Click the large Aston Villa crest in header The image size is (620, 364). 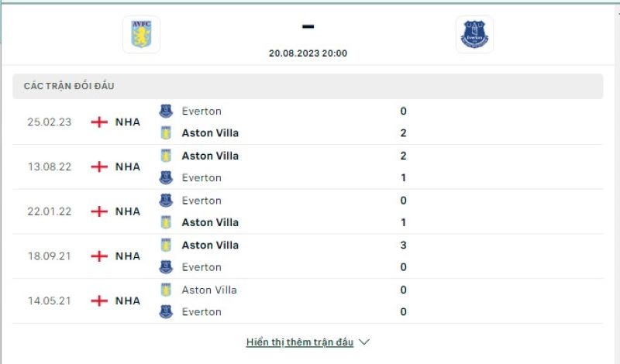pyautogui.click(x=141, y=35)
